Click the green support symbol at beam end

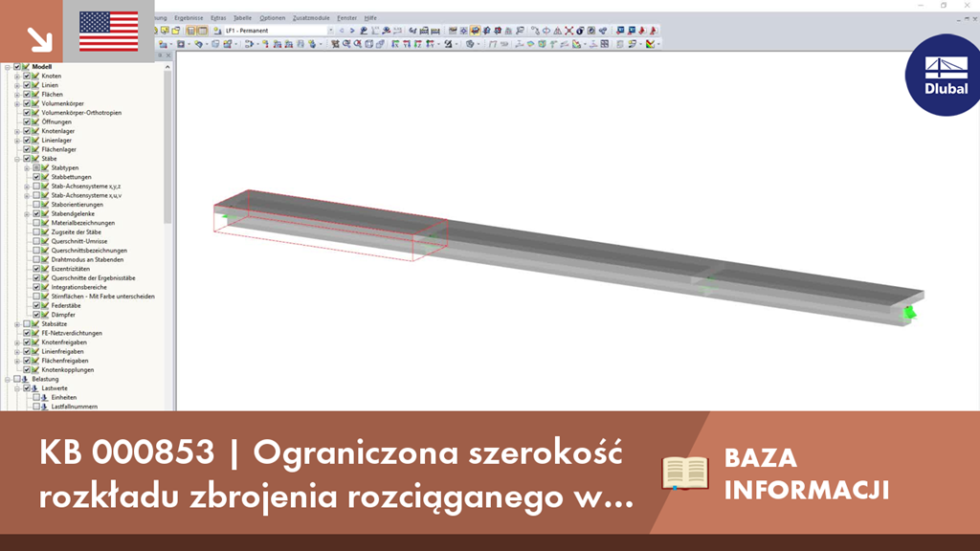click(x=909, y=313)
